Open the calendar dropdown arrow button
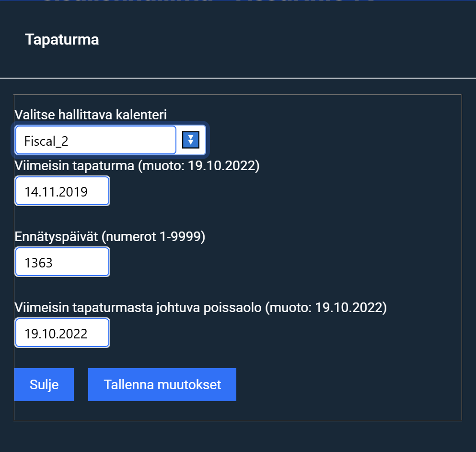The height and width of the screenshot is (452, 476). point(191,140)
